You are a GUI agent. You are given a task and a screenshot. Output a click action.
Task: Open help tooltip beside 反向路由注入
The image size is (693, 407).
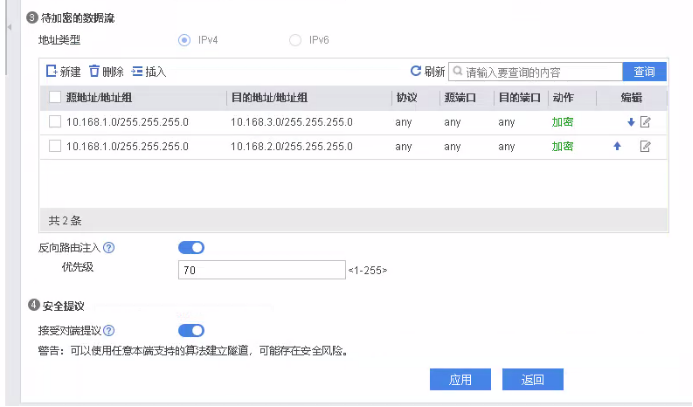pos(109,248)
